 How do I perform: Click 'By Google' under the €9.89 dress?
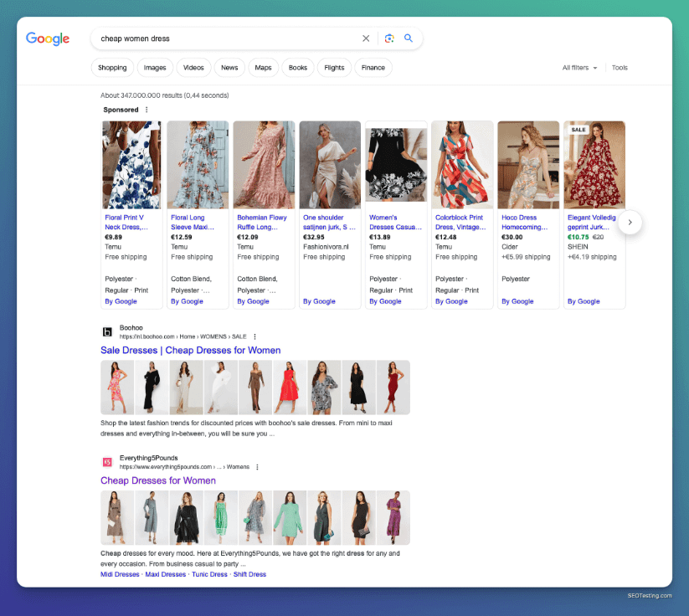click(121, 301)
